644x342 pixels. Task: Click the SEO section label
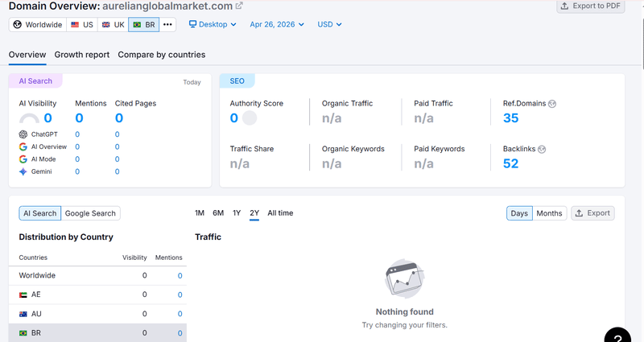tap(237, 81)
